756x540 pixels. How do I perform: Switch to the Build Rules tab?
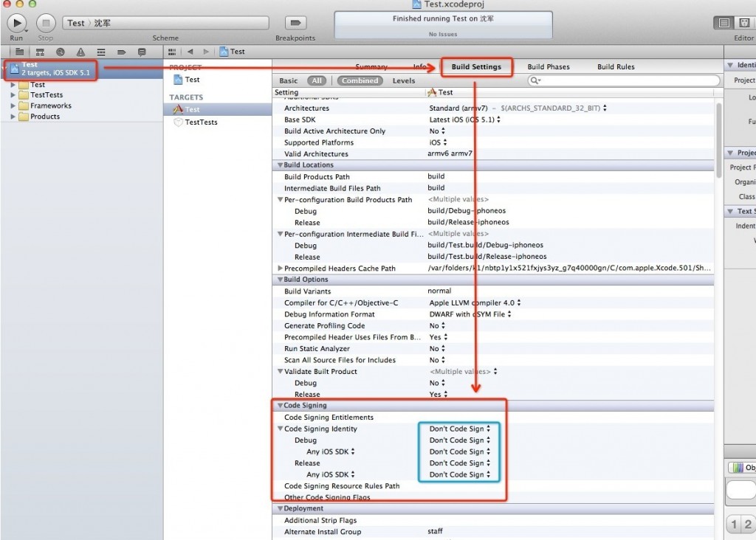(x=616, y=67)
